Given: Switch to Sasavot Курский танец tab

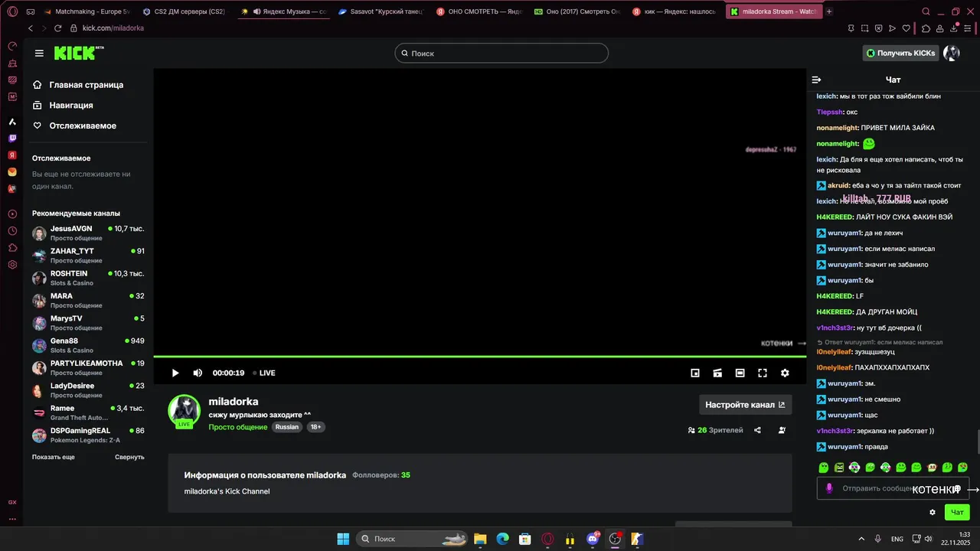Looking at the screenshot, I should [x=381, y=11].
